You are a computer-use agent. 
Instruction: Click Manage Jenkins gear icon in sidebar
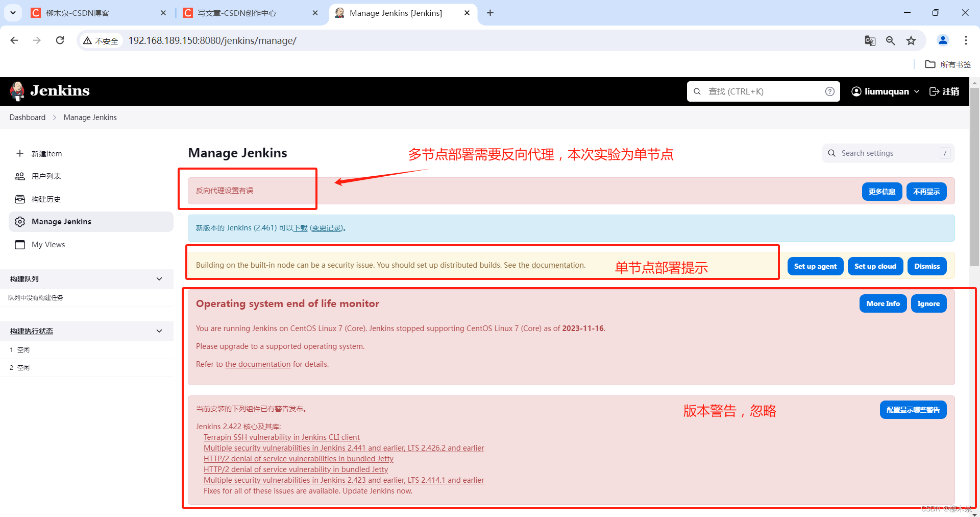pos(20,222)
